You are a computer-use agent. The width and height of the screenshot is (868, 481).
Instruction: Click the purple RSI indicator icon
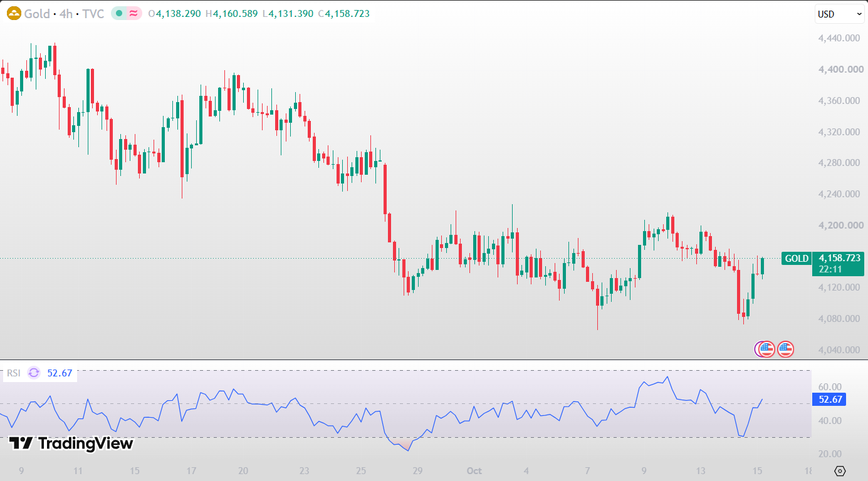[x=34, y=373]
